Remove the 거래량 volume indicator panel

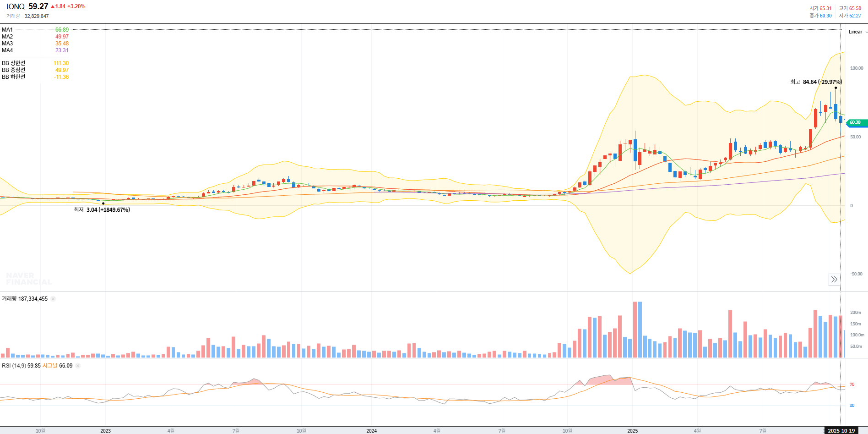tap(53, 299)
